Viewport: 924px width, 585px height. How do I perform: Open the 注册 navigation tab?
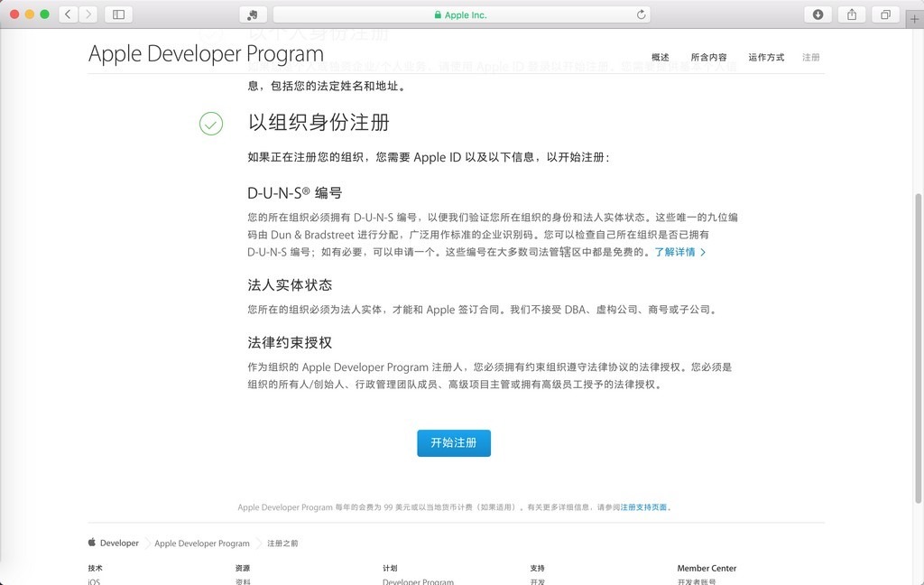(x=811, y=57)
